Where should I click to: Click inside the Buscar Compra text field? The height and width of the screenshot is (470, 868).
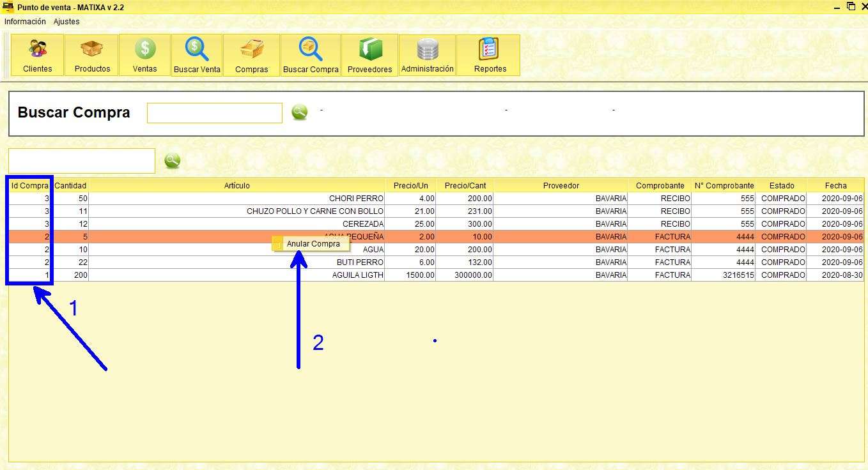tap(214, 112)
